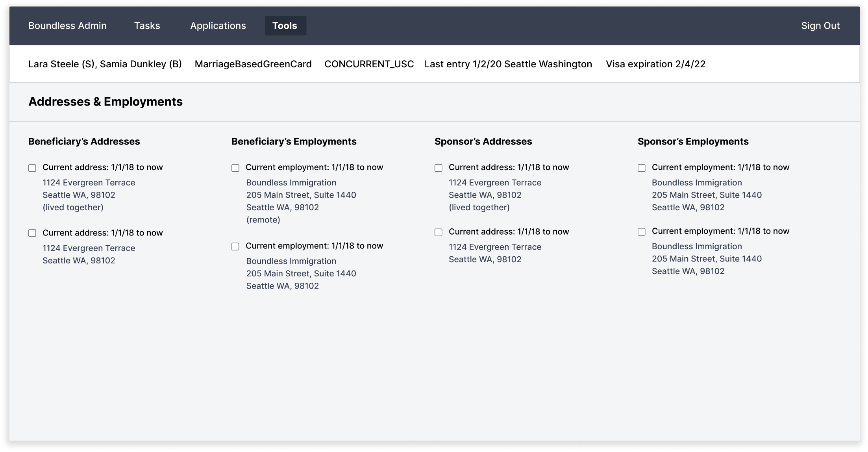Tick Beneficiary's remote employment checkbox
This screenshot has width=868, height=452.
coord(235,168)
